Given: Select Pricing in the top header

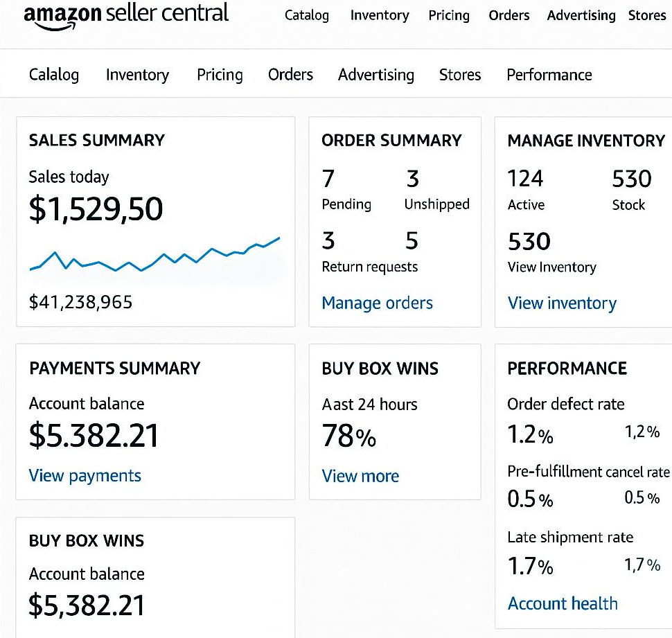Looking at the screenshot, I should tap(449, 15).
